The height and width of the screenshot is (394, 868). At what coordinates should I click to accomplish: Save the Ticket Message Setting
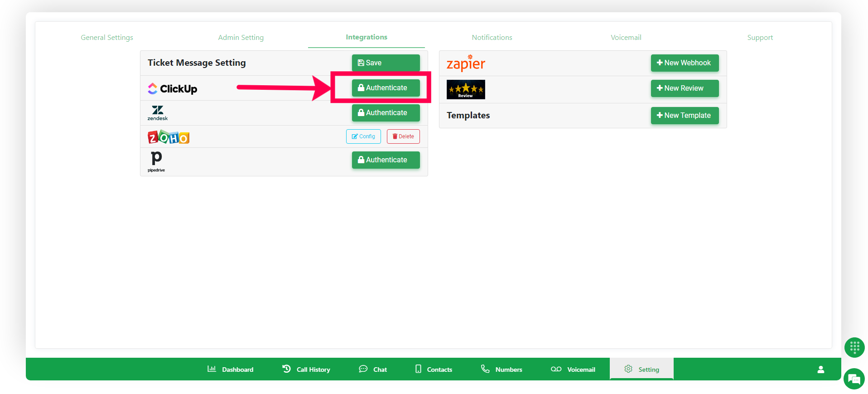tap(386, 63)
